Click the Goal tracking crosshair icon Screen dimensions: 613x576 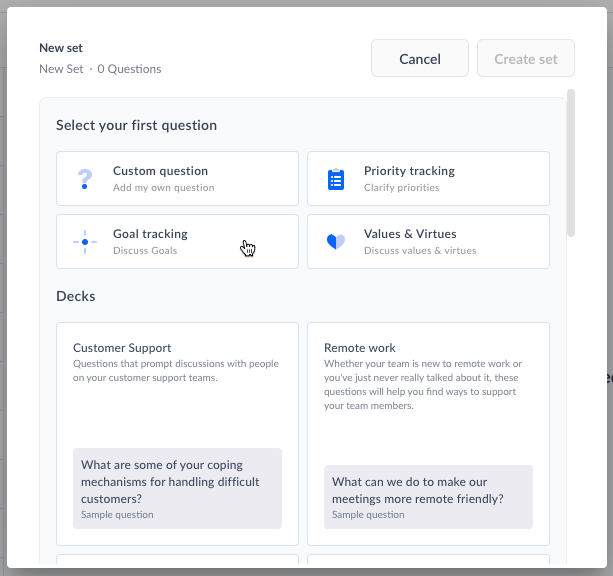85,242
